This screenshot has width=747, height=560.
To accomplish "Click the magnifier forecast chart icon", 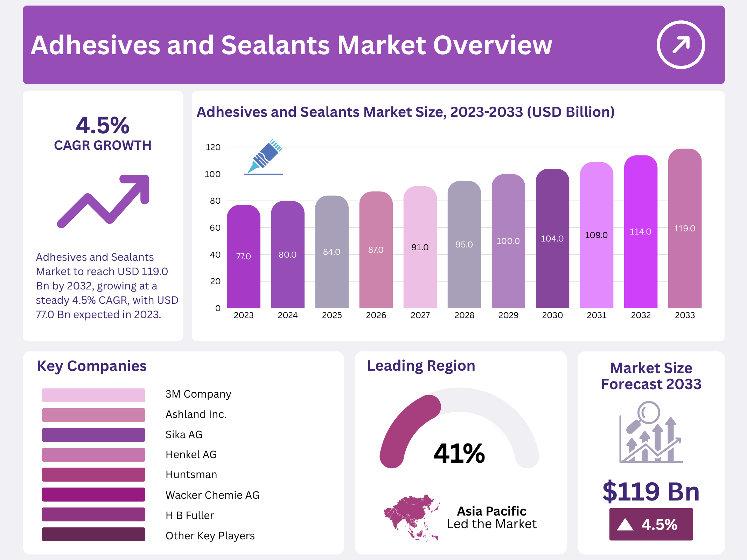I will 651,432.
